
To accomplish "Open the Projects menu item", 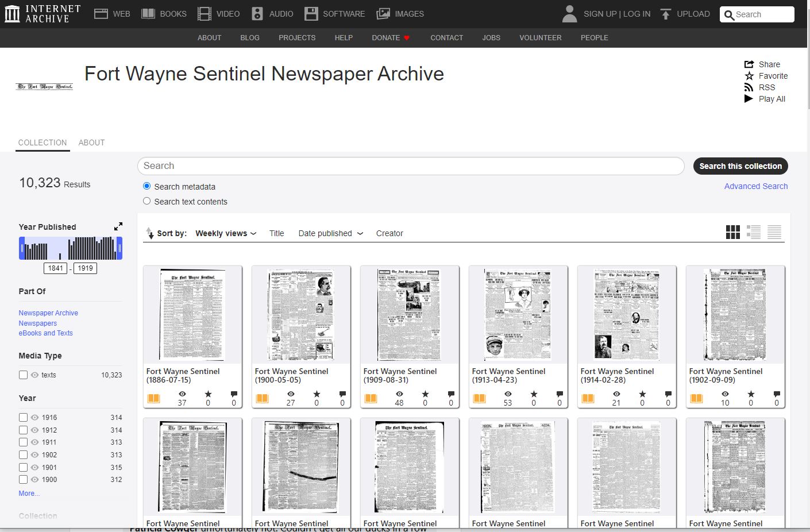I will [297, 38].
